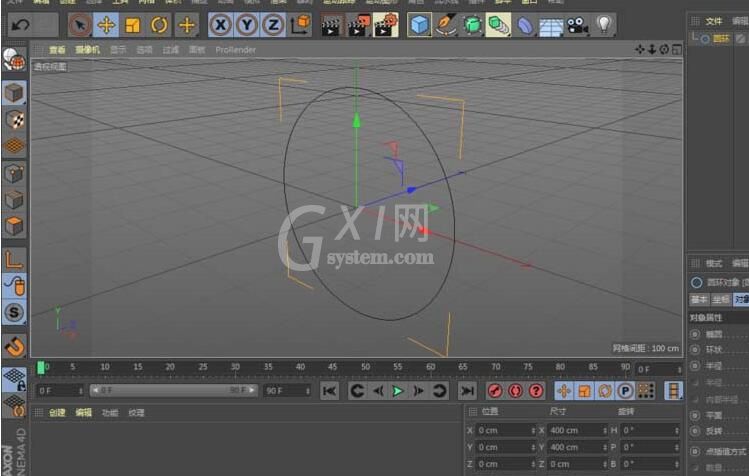
Task: Activate the Move tool in top toolbar
Action: [106, 25]
